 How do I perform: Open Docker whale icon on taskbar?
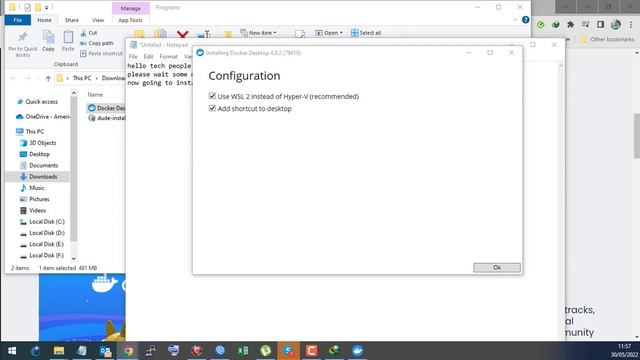click(358, 351)
